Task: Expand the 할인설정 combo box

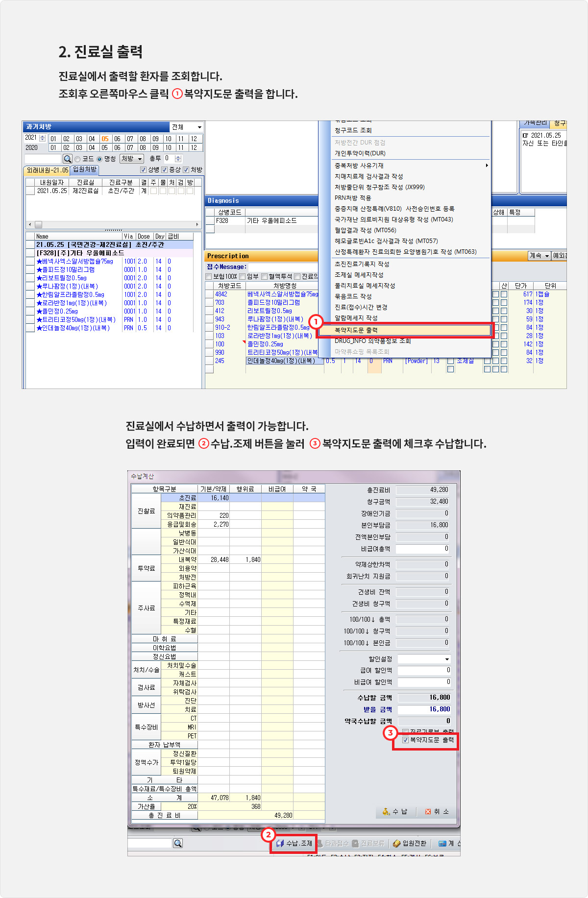Action: (x=446, y=659)
